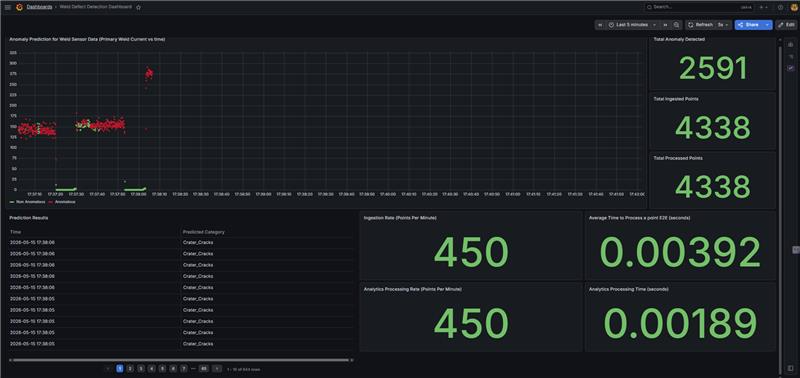The width and height of the screenshot is (800, 378).
Task: Go to results page 6
Action: [173, 368]
